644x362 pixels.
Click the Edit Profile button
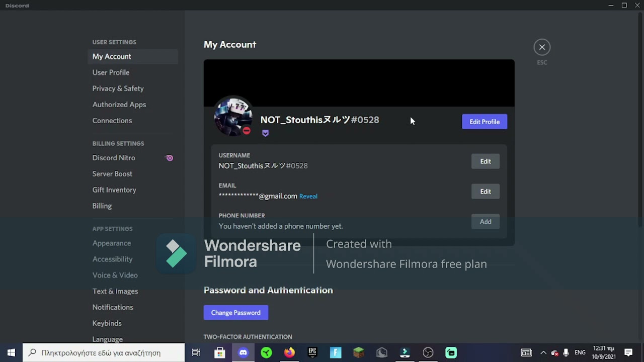(x=485, y=122)
